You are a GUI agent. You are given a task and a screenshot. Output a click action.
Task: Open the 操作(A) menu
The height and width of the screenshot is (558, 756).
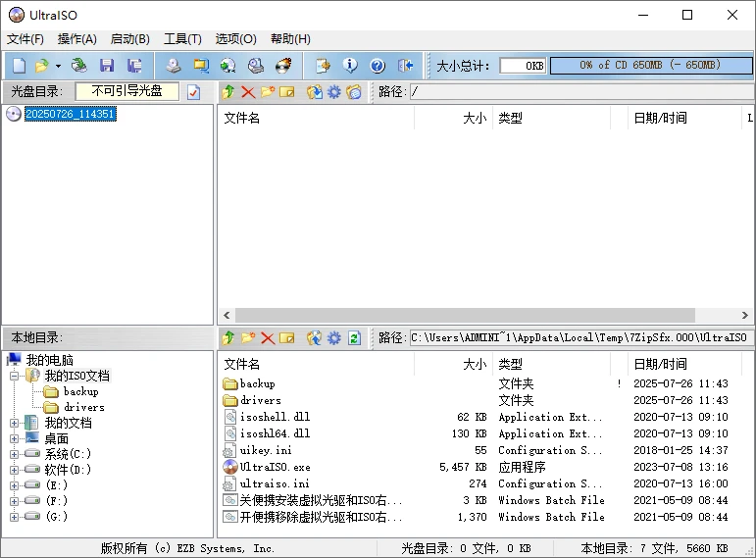coord(77,39)
